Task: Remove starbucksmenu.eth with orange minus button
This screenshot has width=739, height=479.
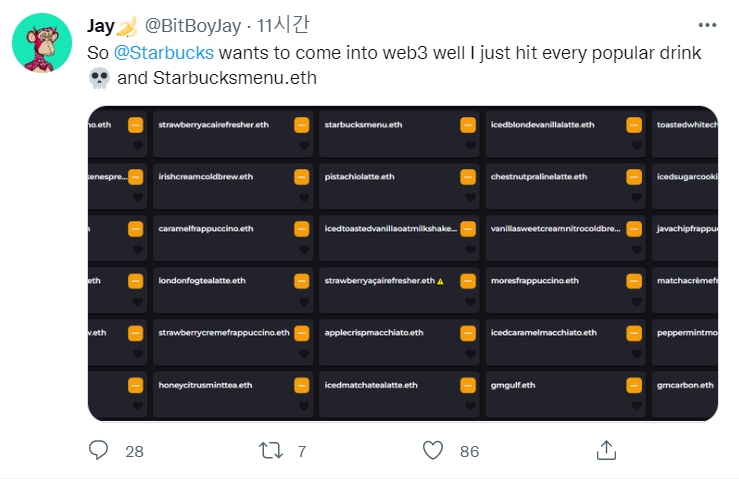Action: (467, 125)
